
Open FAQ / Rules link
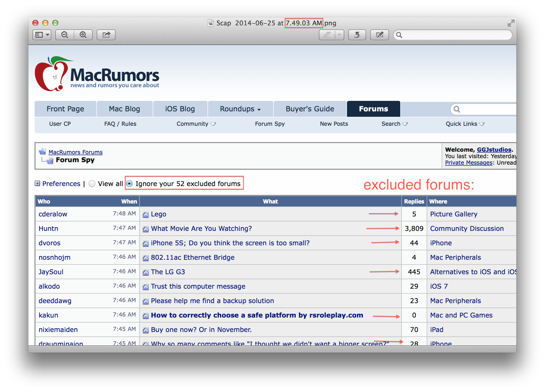(120, 124)
